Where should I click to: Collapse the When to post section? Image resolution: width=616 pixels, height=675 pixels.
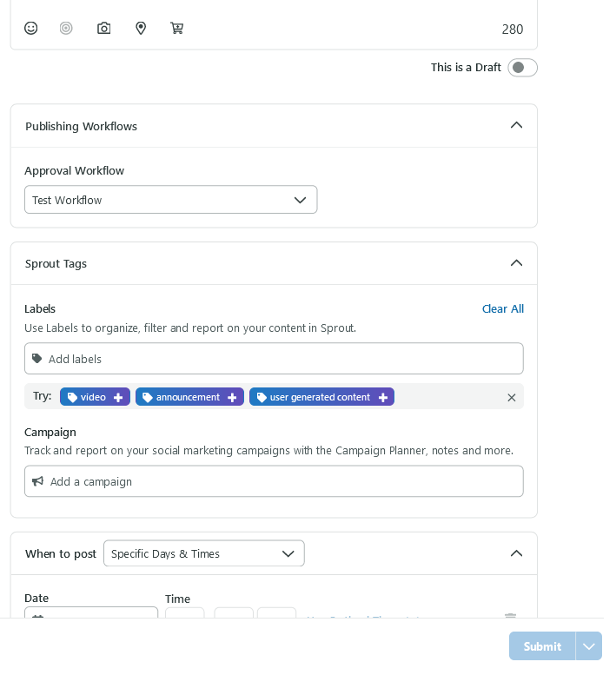(x=516, y=553)
